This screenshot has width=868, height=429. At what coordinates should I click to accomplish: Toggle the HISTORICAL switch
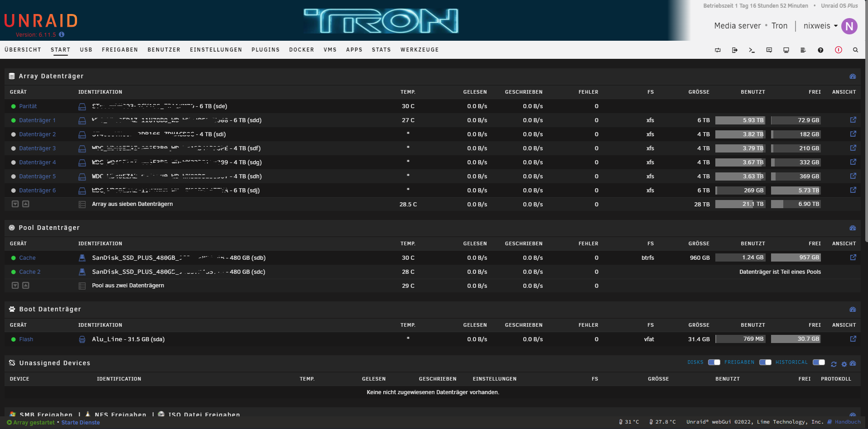pyautogui.click(x=819, y=362)
